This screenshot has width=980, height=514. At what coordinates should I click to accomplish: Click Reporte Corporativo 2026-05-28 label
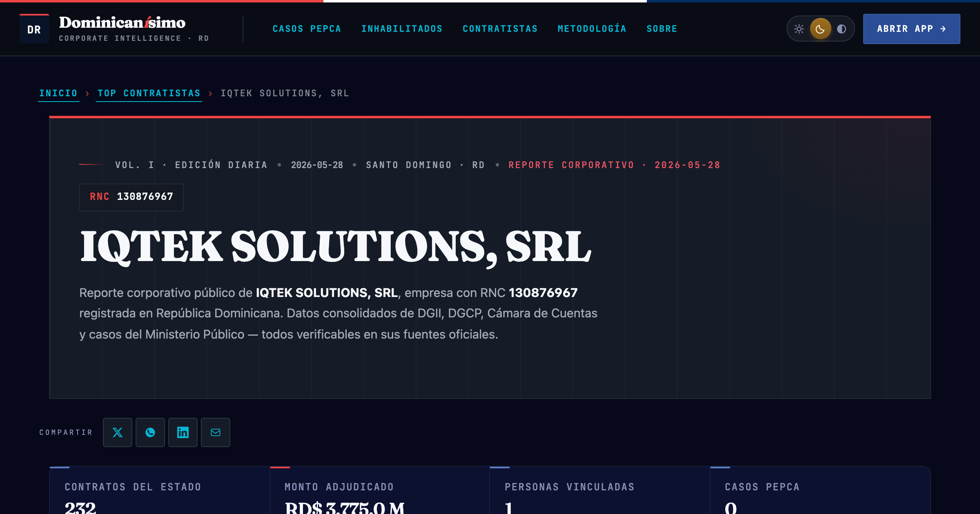(614, 165)
